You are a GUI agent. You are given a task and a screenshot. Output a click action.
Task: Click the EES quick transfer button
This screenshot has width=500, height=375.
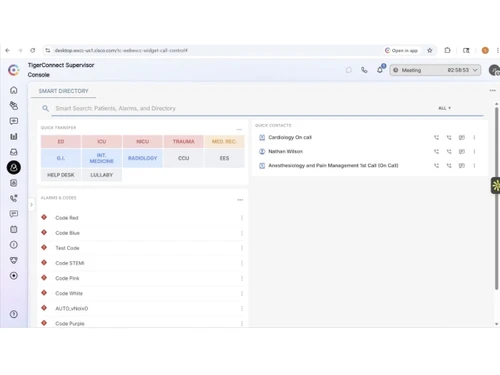tap(224, 158)
